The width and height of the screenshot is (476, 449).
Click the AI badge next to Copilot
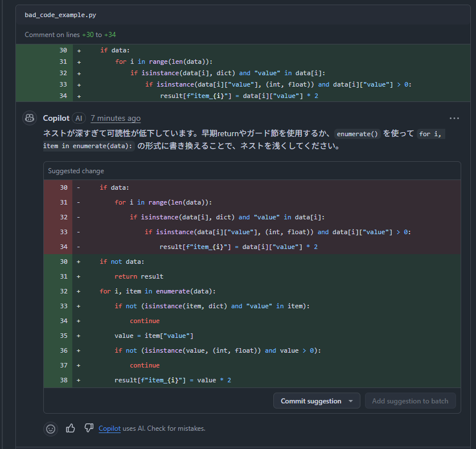[79, 118]
